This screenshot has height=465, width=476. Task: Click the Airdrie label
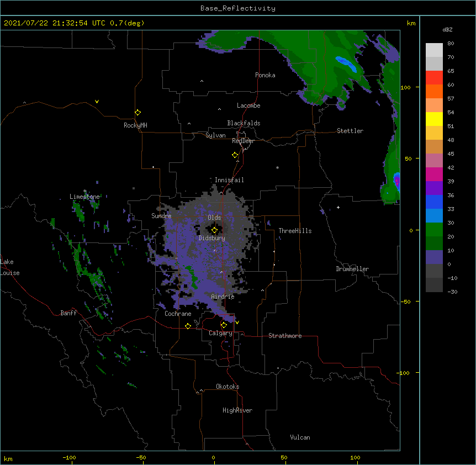[x=223, y=297]
